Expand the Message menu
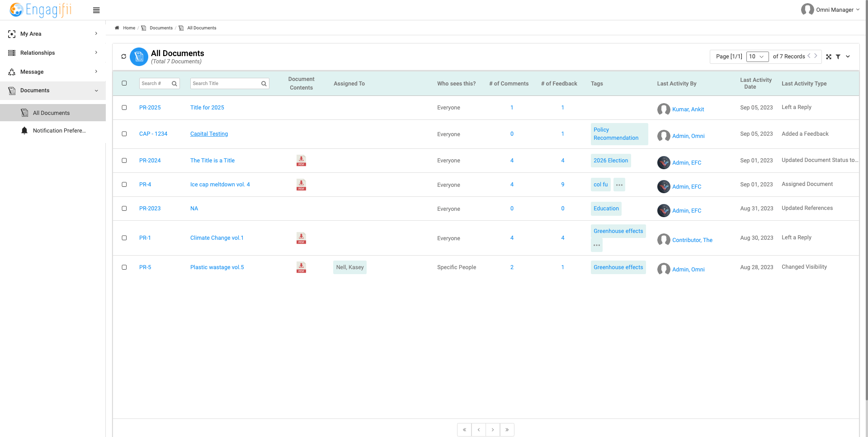Screen dimensions: 868x437 (x=53, y=72)
